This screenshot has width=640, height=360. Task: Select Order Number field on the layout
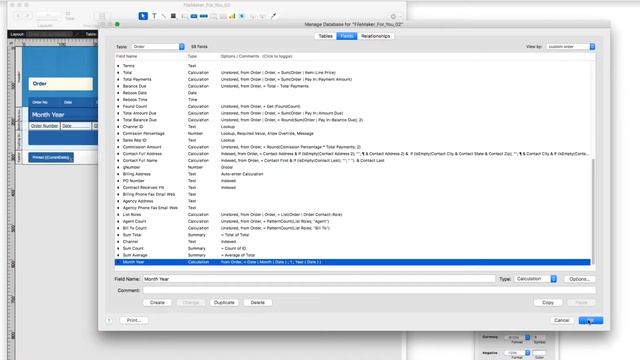point(44,126)
